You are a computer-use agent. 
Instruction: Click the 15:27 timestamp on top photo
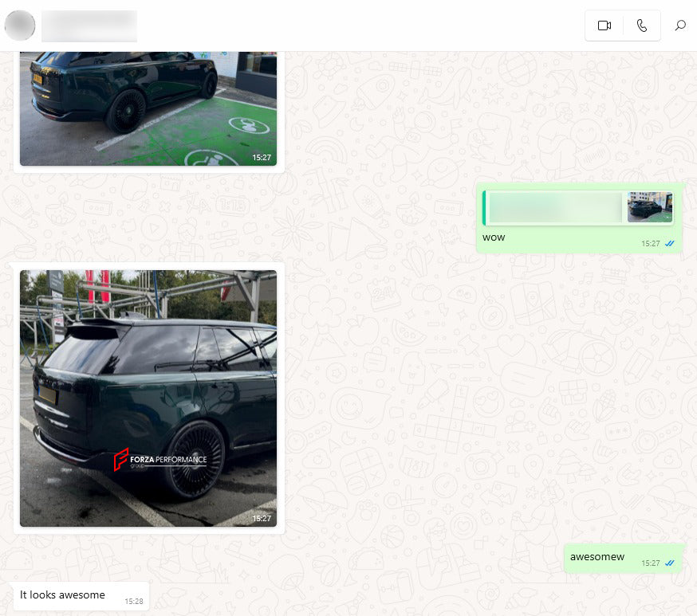point(262,158)
